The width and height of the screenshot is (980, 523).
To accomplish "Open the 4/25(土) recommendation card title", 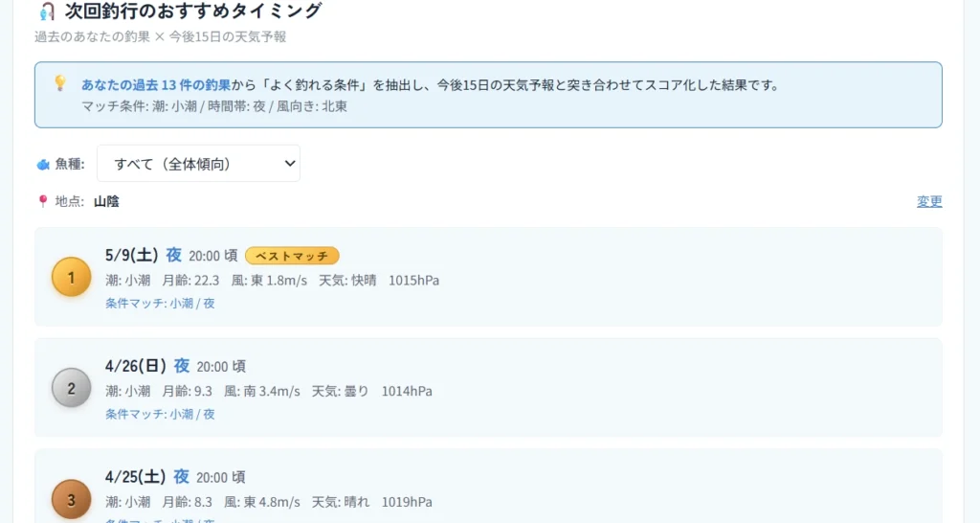I will click(135, 477).
